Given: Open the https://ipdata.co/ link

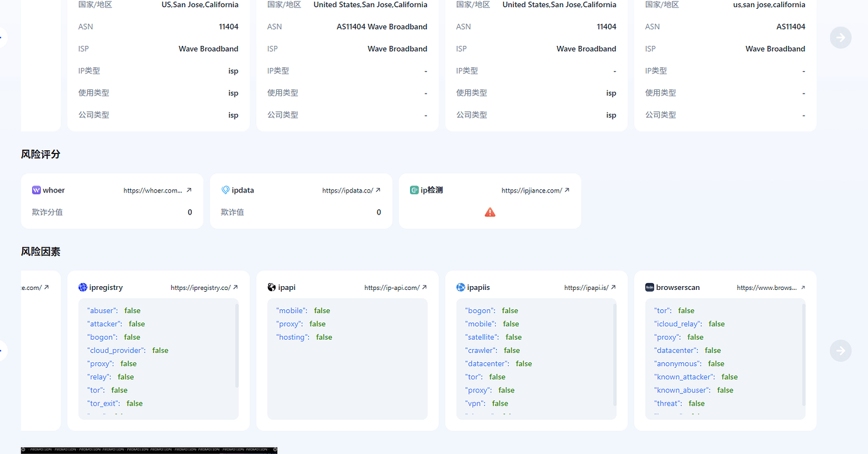Looking at the screenshot, I should [352, 191].
